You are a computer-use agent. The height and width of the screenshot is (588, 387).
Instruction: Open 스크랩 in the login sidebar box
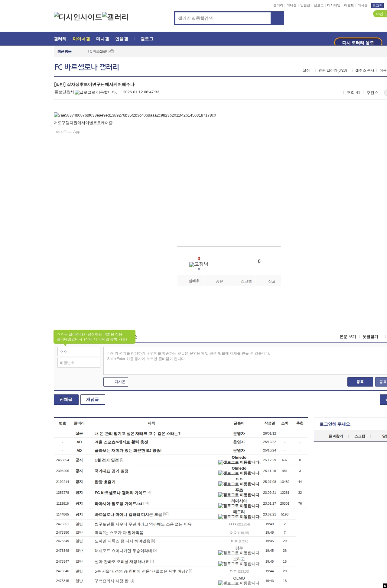(x=360, y=436)
